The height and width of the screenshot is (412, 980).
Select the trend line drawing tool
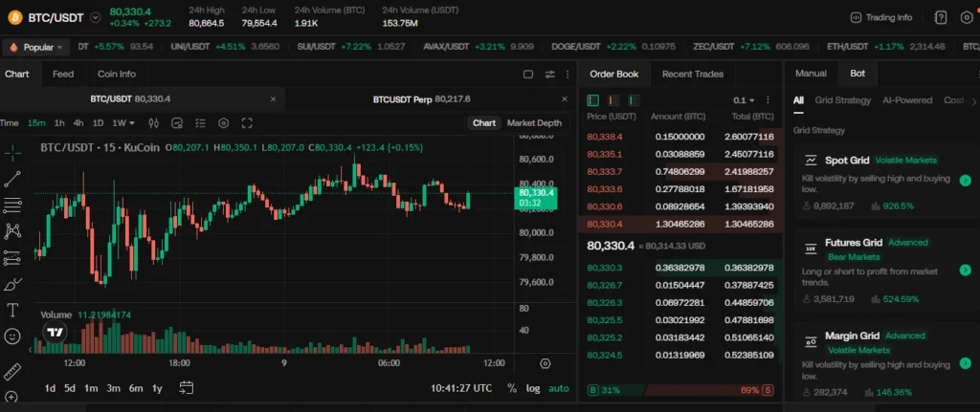pos(11,179)
